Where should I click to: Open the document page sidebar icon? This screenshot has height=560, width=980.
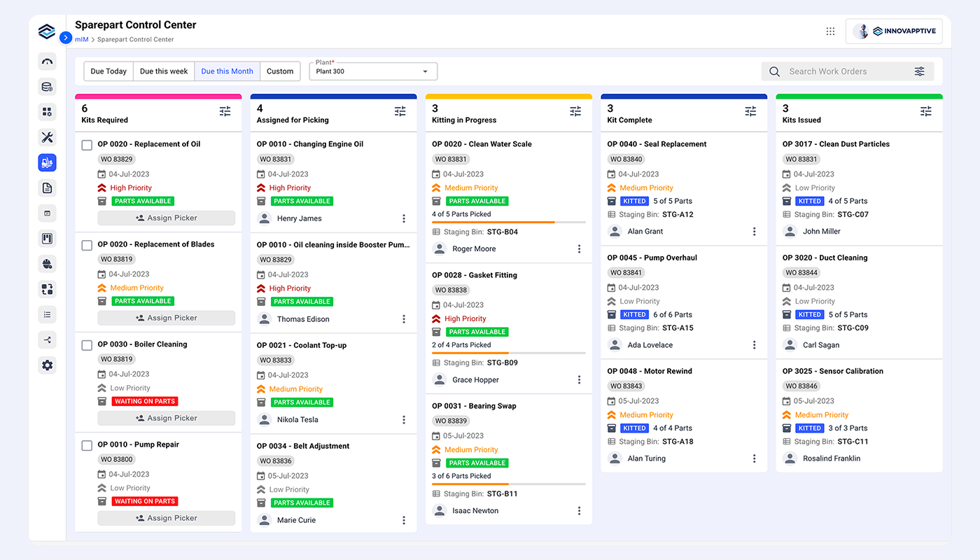pyautogui.click(x=47, y=188)
